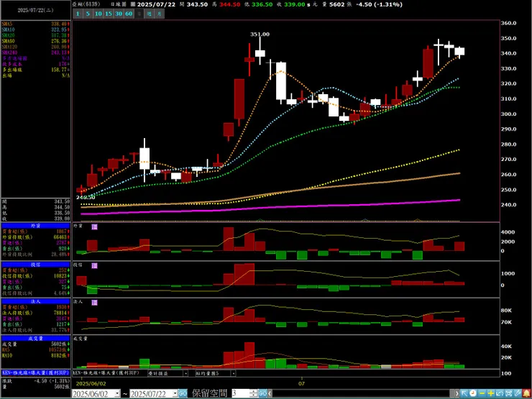Switch to the weekly (週) chart
532x399 pixels.
tap(149, 14)
